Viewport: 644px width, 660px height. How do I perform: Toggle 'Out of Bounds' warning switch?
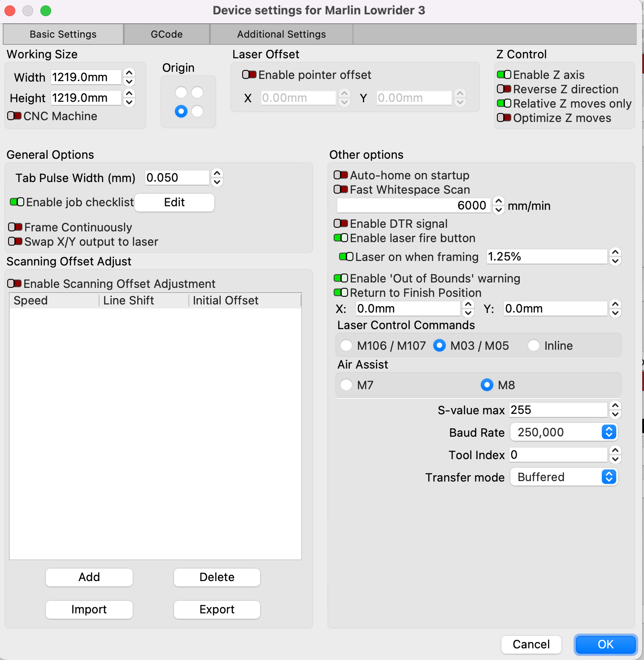click(x=341, y=278)
